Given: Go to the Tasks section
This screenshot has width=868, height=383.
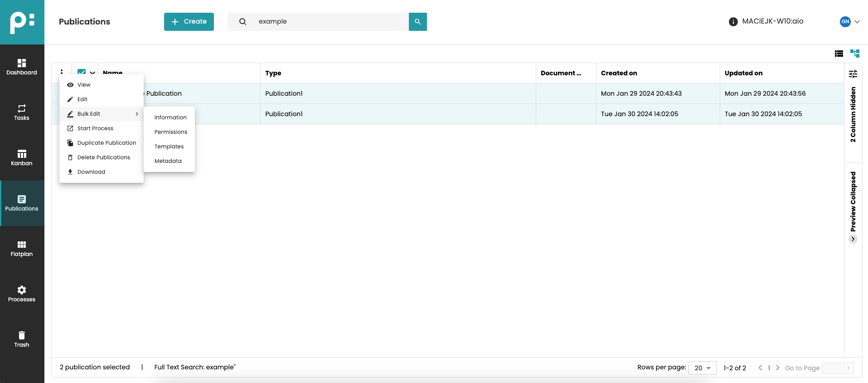Looking at the screenshot, I should [x=22, y=112].
